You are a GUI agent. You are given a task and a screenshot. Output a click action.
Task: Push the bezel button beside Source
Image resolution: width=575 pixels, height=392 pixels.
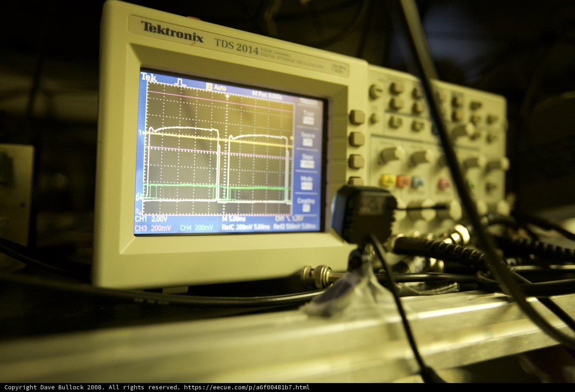tap(357, 139)
